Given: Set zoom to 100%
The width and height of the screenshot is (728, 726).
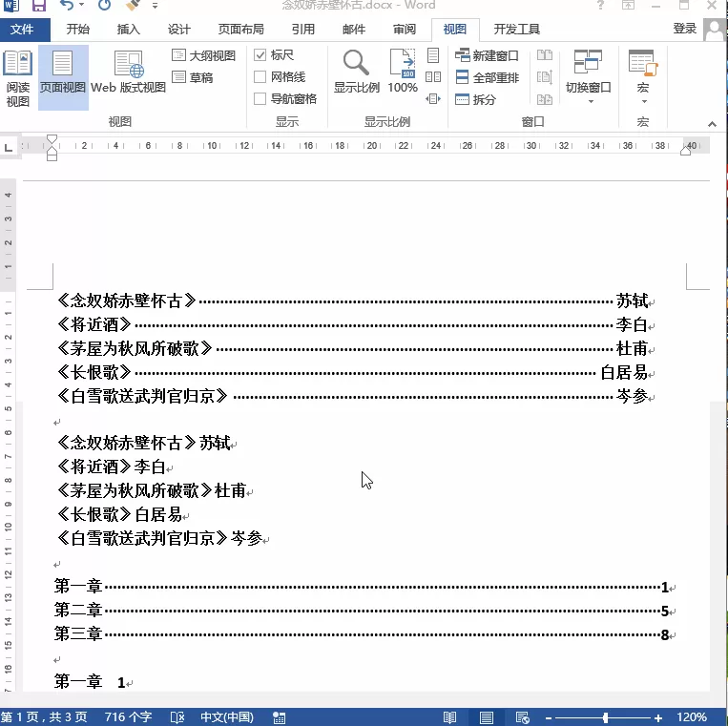Looking at the screenshot, I should pos(403,72).
